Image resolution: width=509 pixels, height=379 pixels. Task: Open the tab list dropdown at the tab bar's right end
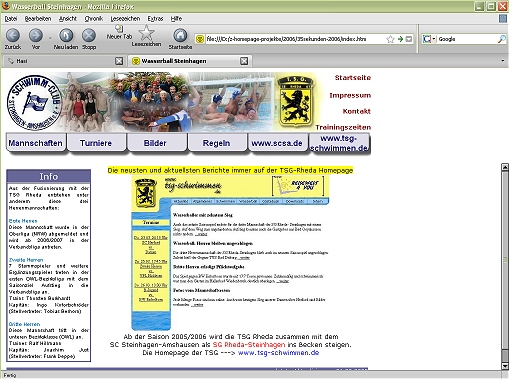tap(503, 61)
